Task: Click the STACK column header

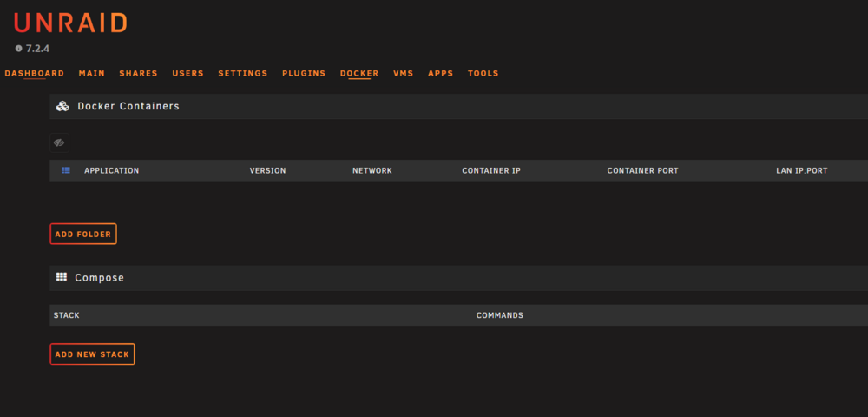Action: click(67, 315)
